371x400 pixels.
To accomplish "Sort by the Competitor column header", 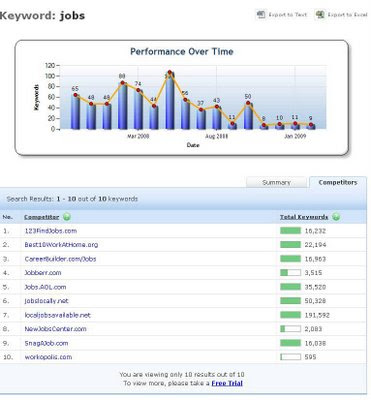I will [x=41, y=217].
